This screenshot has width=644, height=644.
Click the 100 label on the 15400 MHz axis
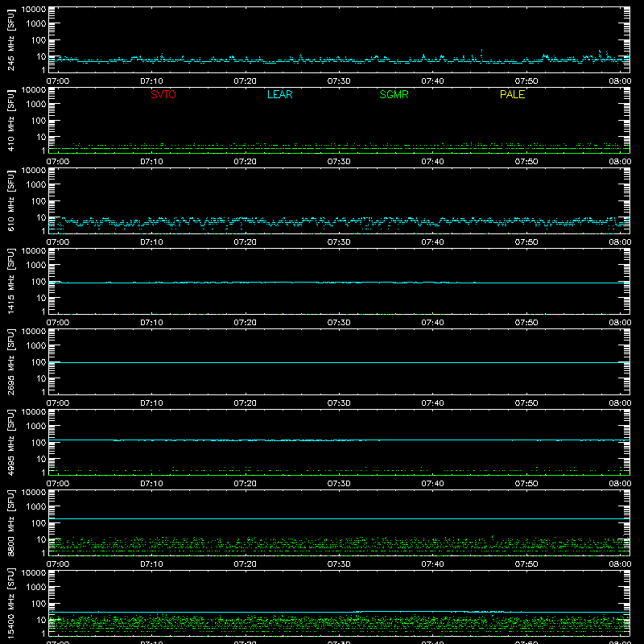(x=39, y=604)
